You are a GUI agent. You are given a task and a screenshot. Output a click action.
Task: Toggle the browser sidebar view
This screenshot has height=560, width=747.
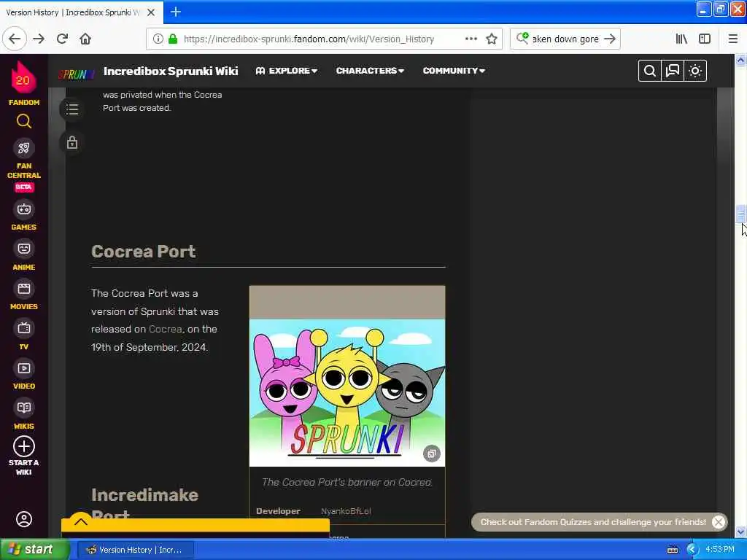coord(705,39)
